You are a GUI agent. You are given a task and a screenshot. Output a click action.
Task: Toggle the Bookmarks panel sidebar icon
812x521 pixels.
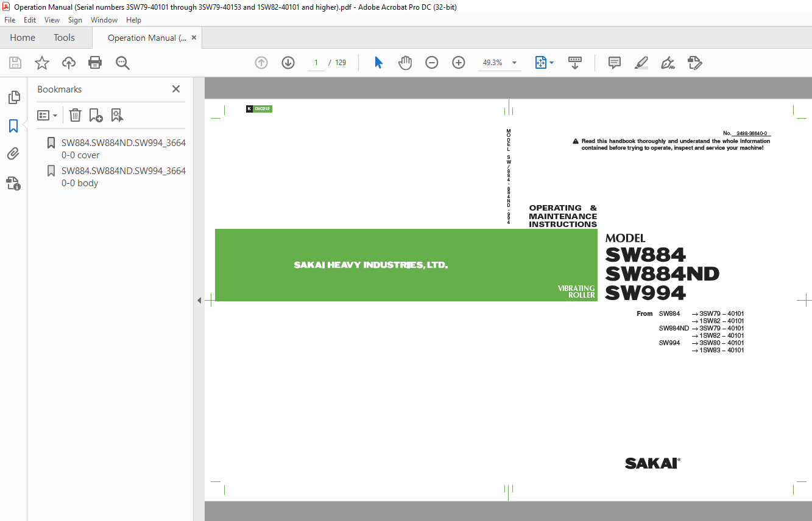(x=13, y=126)
